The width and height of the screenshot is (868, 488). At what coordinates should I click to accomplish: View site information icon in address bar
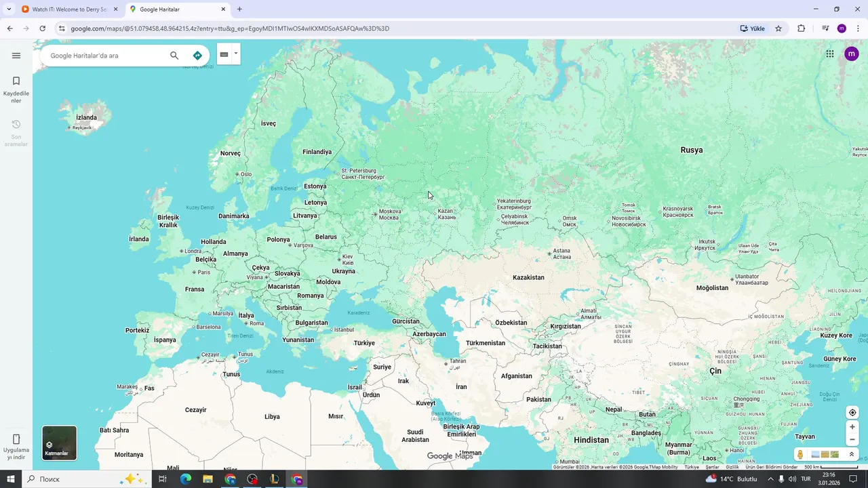(x=62, y=28)
